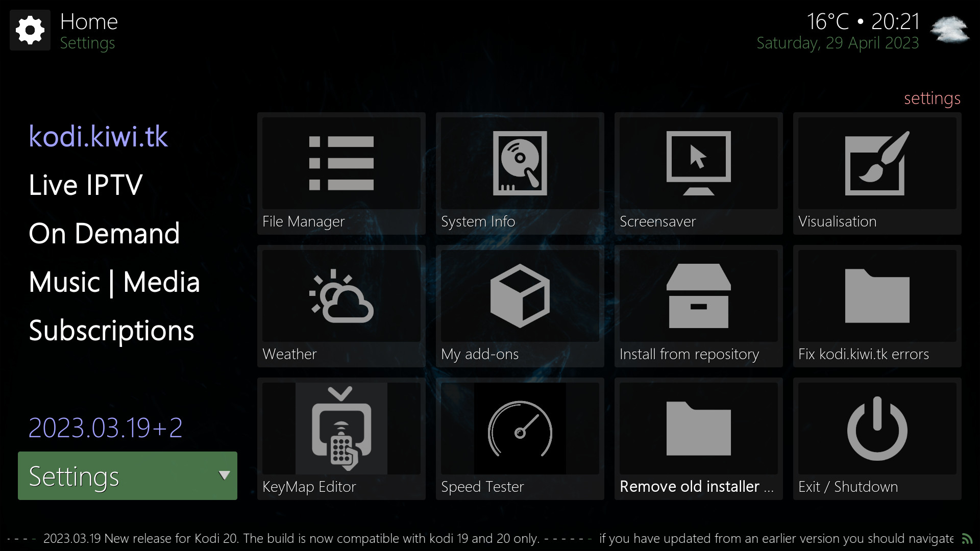Click the Exit / Shutdown label
This screenshot has width=980, height=551.
(848, 487)
